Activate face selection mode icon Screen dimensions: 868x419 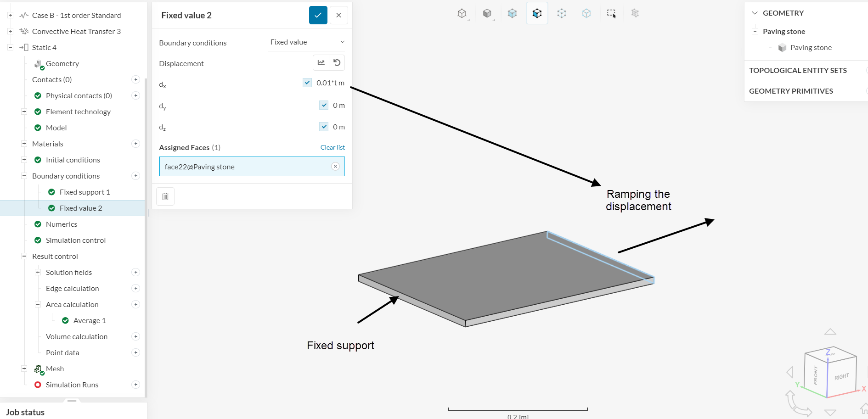(537, 13)
